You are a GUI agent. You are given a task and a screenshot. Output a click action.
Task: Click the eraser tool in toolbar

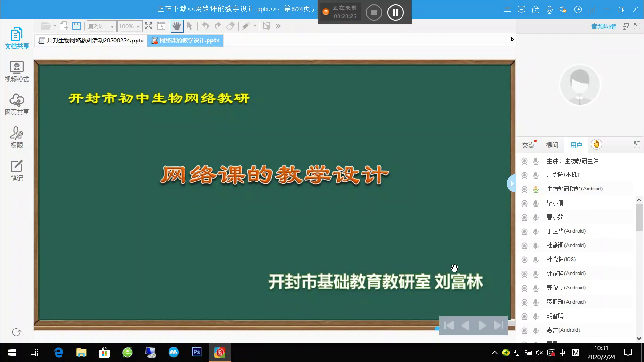(x=230, y=26)
